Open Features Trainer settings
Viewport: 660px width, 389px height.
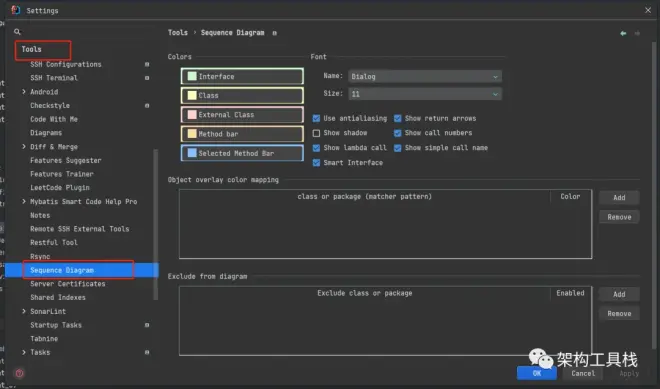point(62,174)
